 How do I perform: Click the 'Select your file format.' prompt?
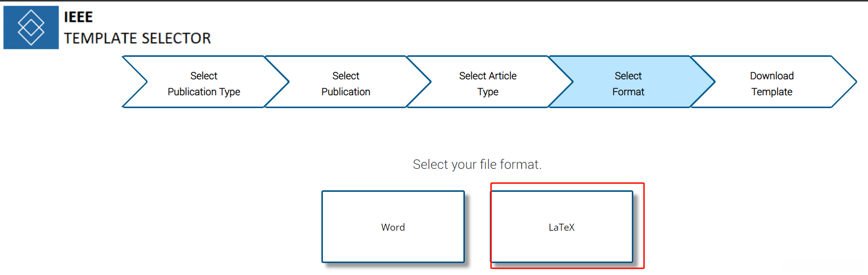477,164
